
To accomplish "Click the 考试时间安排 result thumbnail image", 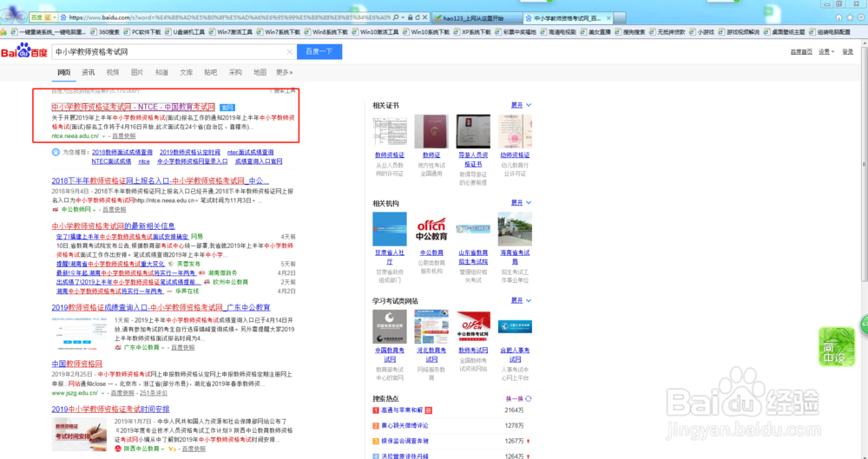I will [x=79, y=434].
